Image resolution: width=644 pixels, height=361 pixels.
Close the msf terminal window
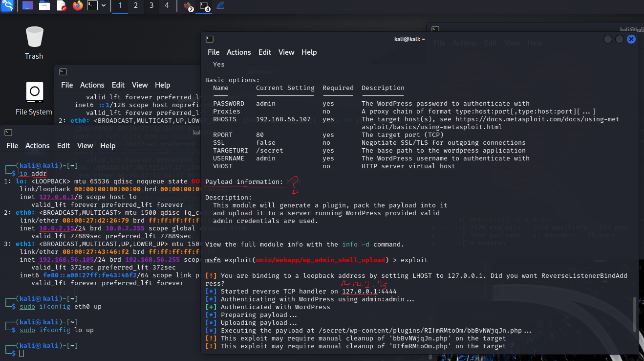631,39
